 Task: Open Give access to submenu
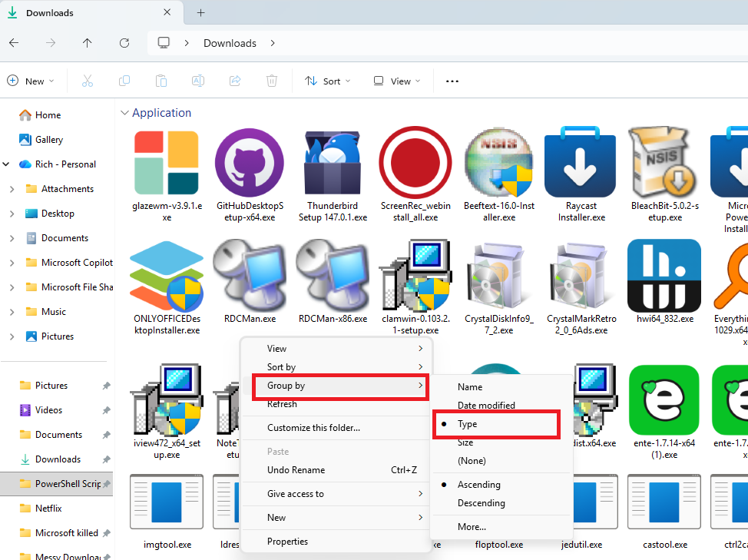tap(336, 494)
